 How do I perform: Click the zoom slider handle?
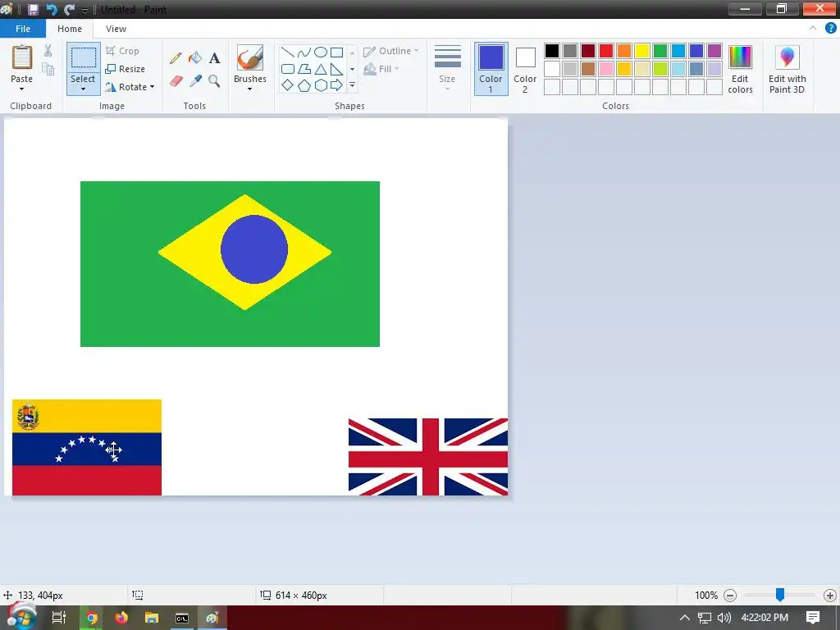pos(780,595)
